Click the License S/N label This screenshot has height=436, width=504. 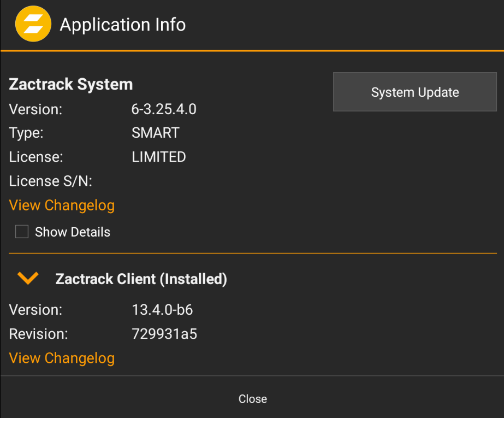point(50,181)
